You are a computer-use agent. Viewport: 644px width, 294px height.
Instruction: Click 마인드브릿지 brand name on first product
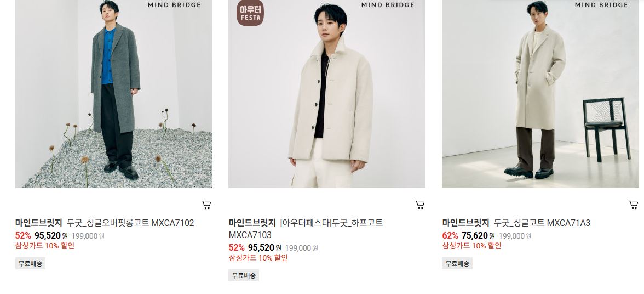[x=38, y=223]
